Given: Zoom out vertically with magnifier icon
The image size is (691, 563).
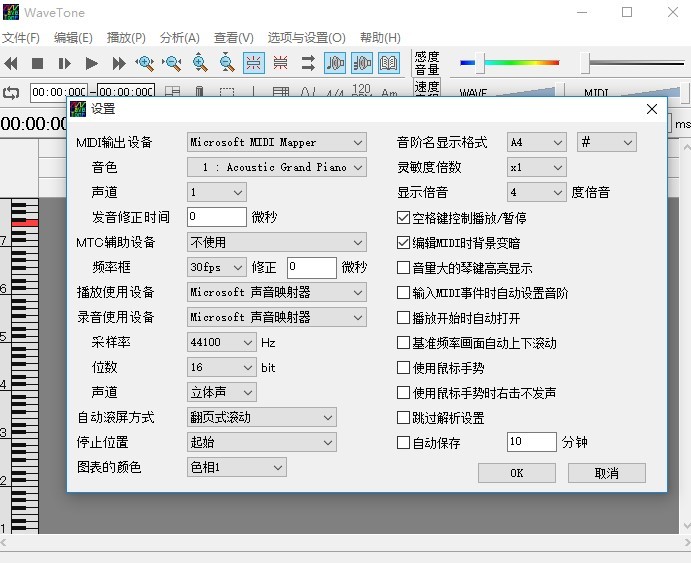Looking at the screenshot, I should 227,63.
